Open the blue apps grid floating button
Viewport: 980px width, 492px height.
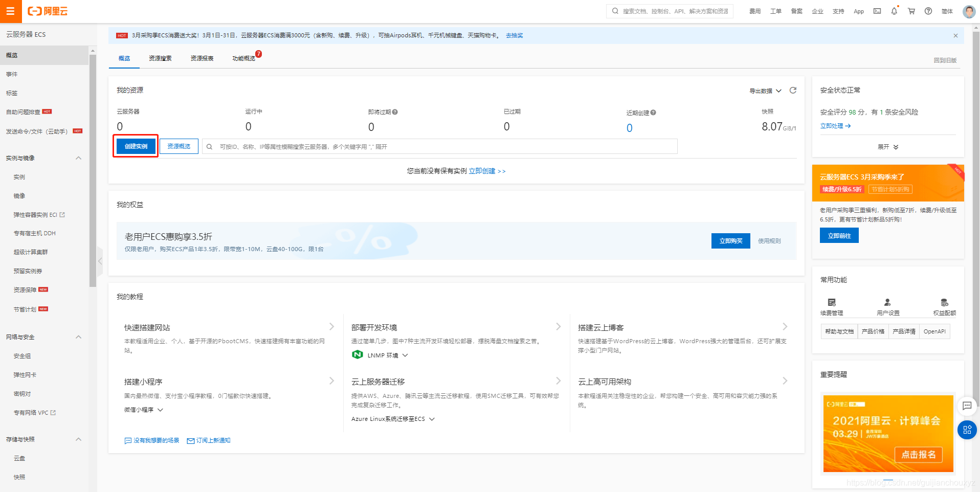coord(967,430)
